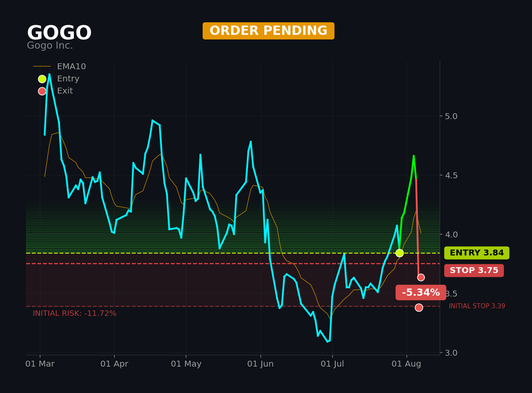This screenshot has height=393, width=532.
Task: Click the yellow entry point on the chart
Action: pos(399,253)
